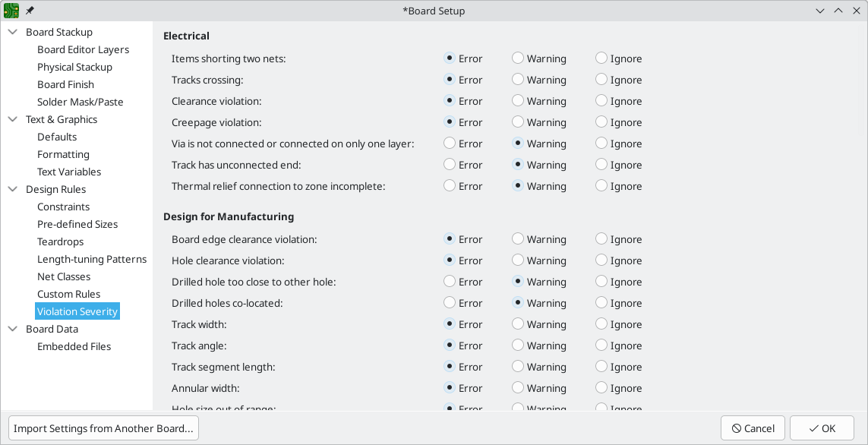
Task: Set Clearance violation to Ignore
Action: 601,101
